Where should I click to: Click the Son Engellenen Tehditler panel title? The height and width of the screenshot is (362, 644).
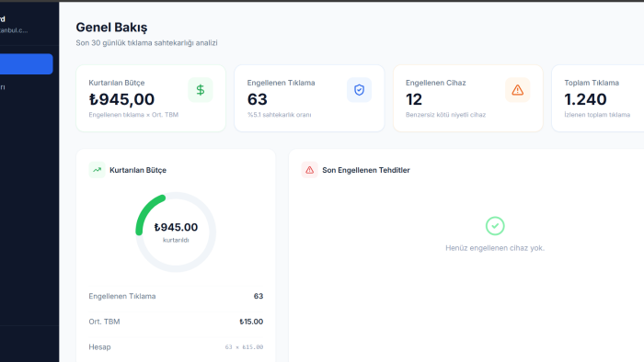click(x=366, y=170)
